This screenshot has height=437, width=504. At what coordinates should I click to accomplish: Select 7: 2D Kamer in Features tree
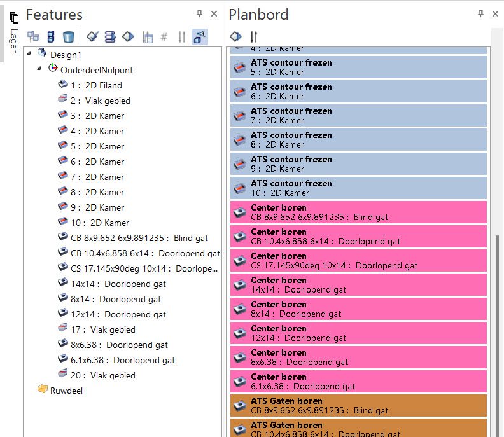[x=97, y=177]
